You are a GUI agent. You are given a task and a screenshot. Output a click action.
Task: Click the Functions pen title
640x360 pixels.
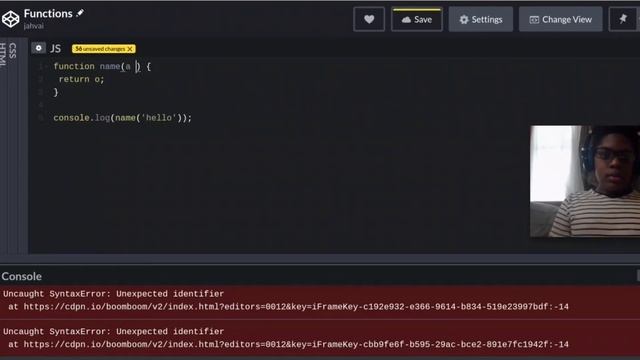(48, 13)
